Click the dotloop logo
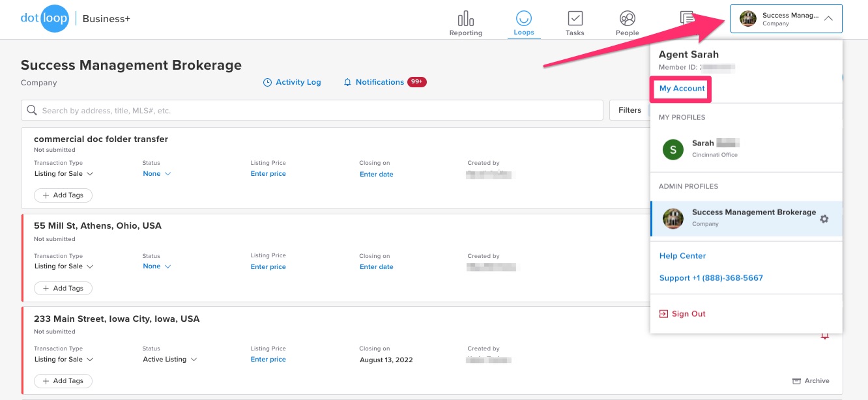The width and height of the screenshot is (868, 400). (x=44, y=18)
